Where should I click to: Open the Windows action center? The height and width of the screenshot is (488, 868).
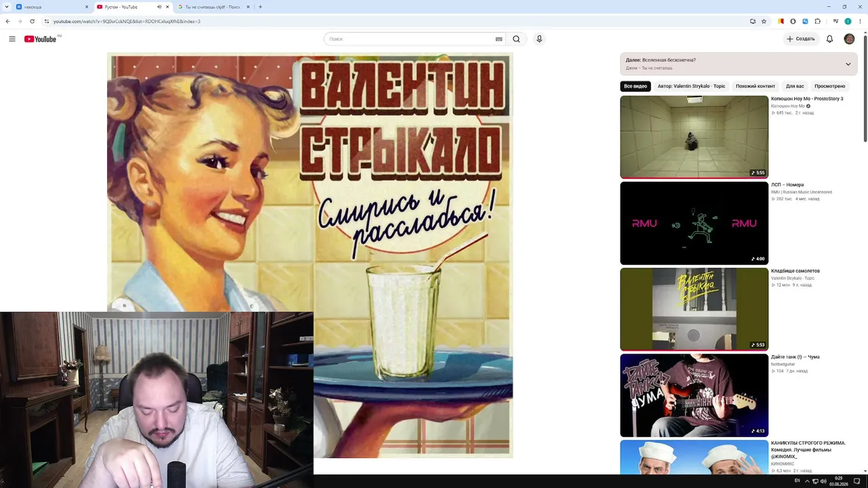(856, 481)
